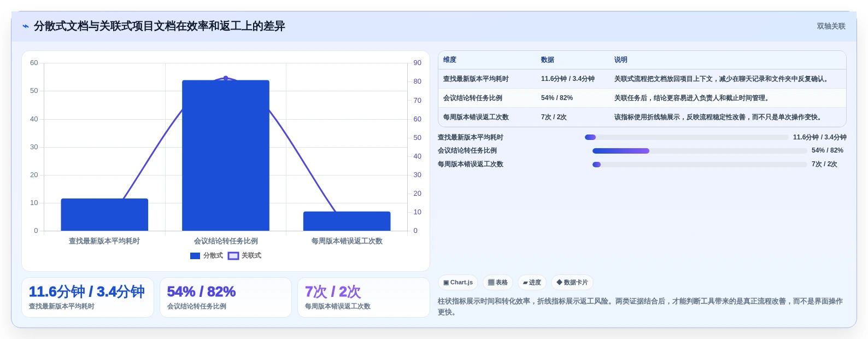Click the 双轴关联 label in the header
This screenshot has height=339, width=868.
pyautogui.click(x=831, y=26)
